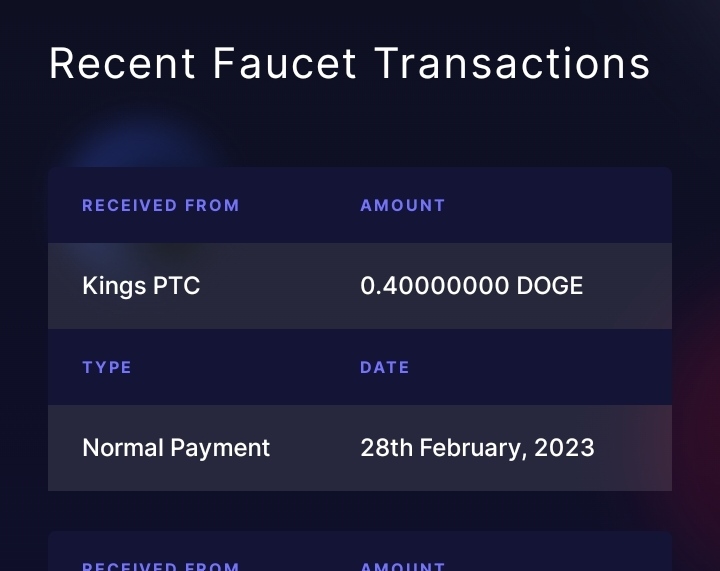Select the TYPE column header
This screenshot has height=571, width=720.
107,368
